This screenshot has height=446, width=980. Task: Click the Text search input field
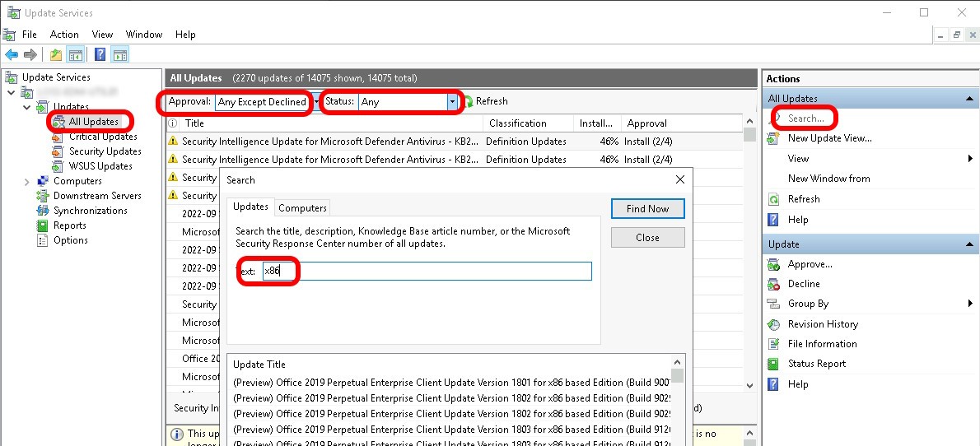[x=427, y=272]
